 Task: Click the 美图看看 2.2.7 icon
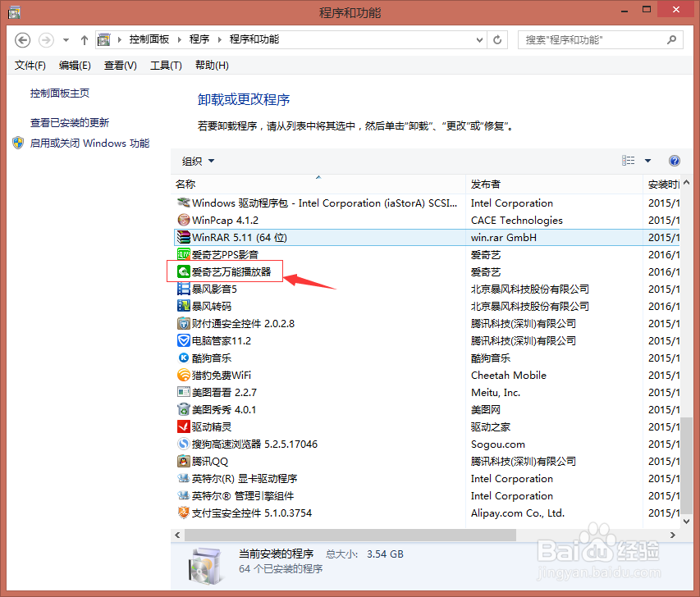[184, 392]
